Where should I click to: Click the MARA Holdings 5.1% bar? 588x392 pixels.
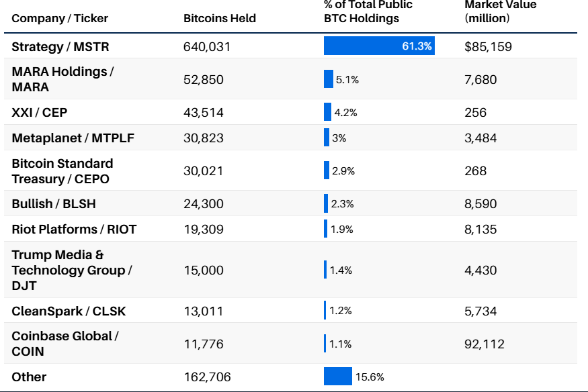pos(329,79)
